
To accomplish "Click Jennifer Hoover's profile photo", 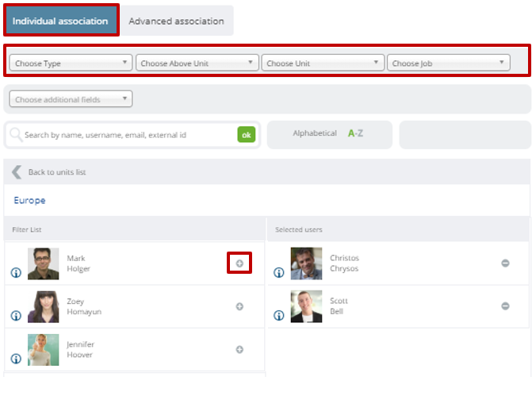I will (x=43, y=350).
